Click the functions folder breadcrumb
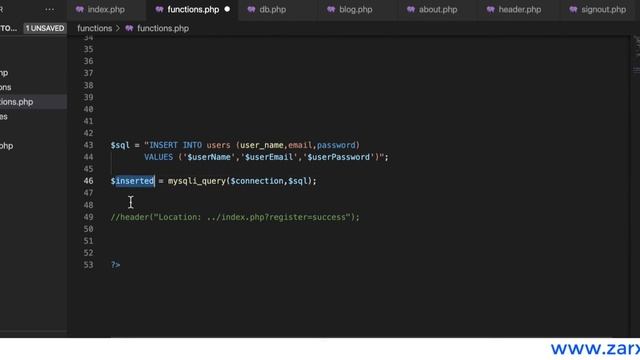640x360 pixels. 94,28
